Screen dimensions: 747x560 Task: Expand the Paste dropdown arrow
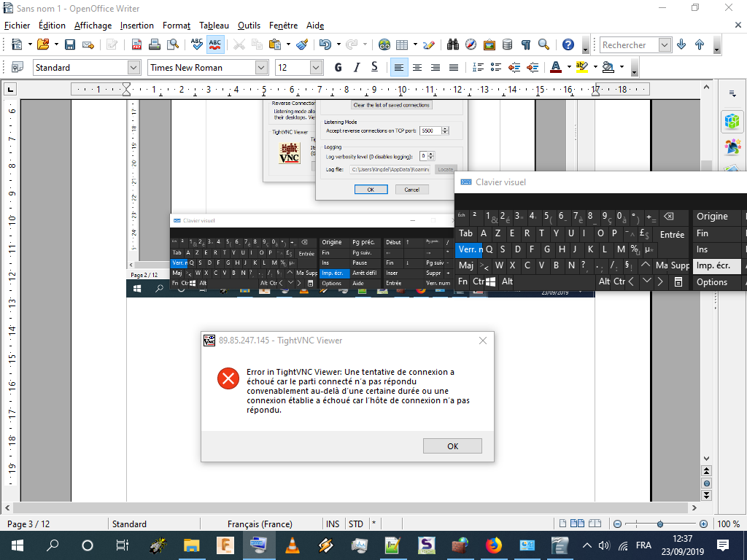pos(288,44)
